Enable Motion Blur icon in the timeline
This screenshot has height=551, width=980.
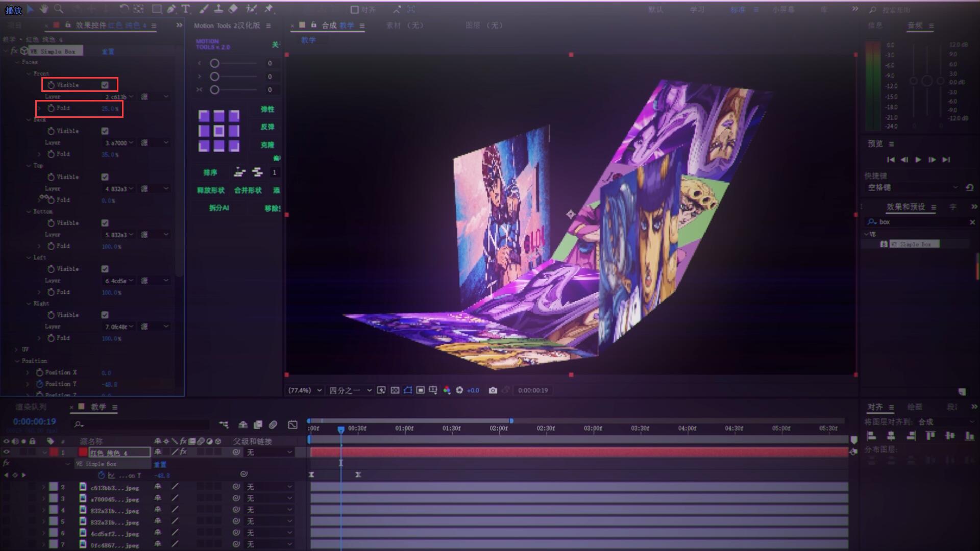pos(273,424)
